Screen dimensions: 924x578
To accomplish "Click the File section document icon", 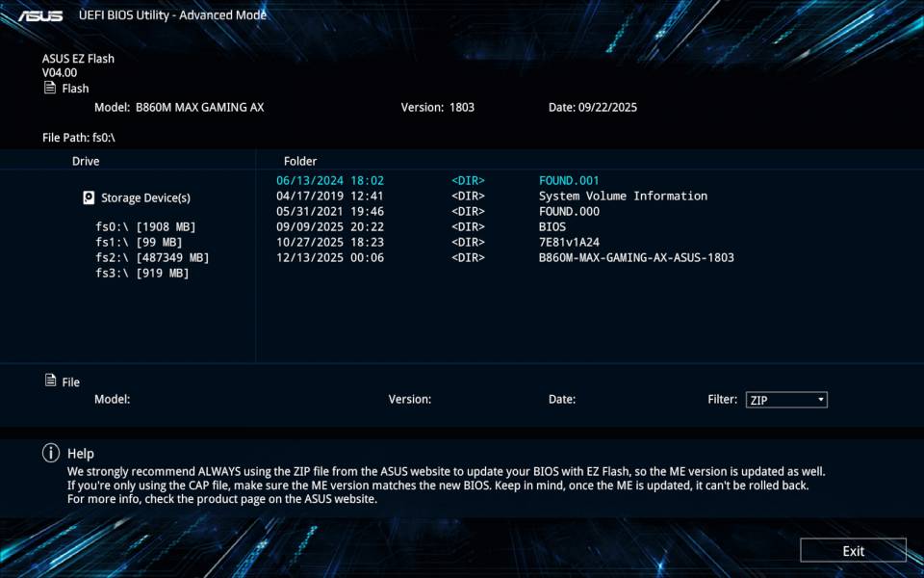I will tap(49, 381).
